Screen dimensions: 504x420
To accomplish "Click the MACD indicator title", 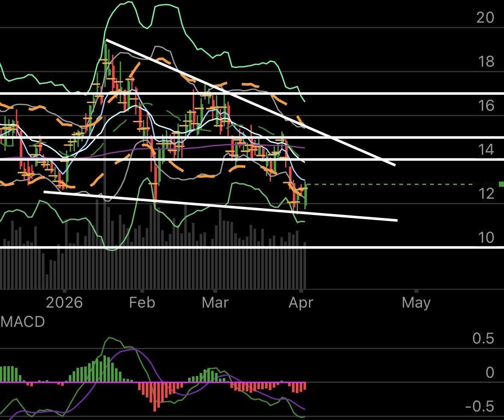I will coord(23,322).
